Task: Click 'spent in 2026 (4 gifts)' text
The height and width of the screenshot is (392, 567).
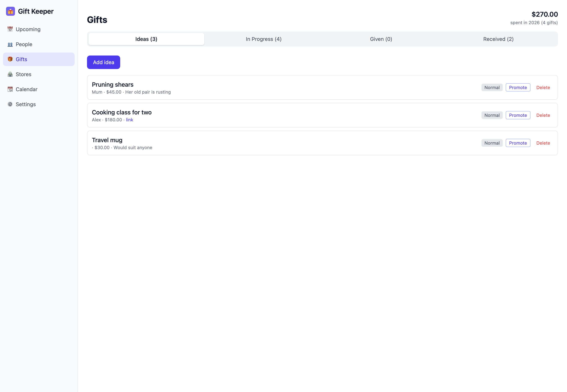Action: click(534, 23)
